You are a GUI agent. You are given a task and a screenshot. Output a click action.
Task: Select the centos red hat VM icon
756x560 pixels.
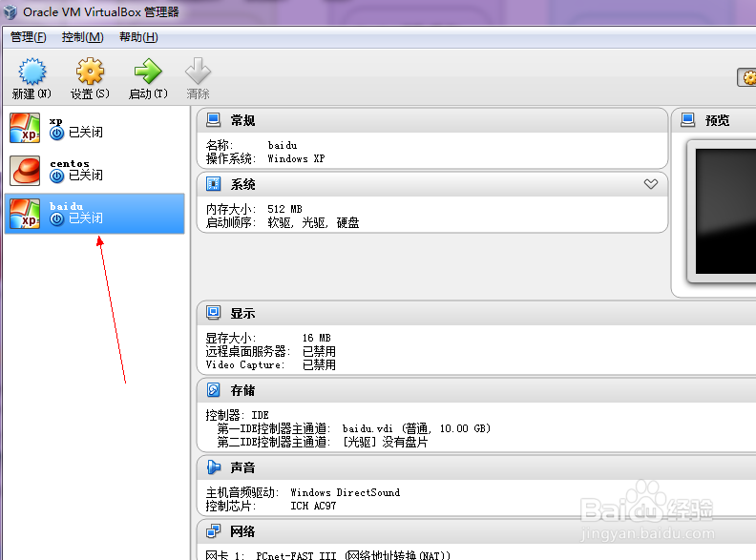pyautogui.click(x=25, y=171)
